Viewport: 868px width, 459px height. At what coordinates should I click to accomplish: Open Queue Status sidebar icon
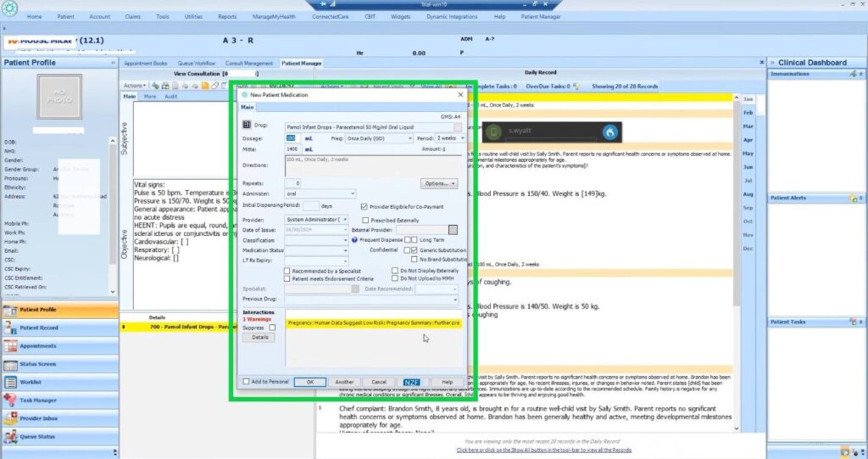[10, 437]
